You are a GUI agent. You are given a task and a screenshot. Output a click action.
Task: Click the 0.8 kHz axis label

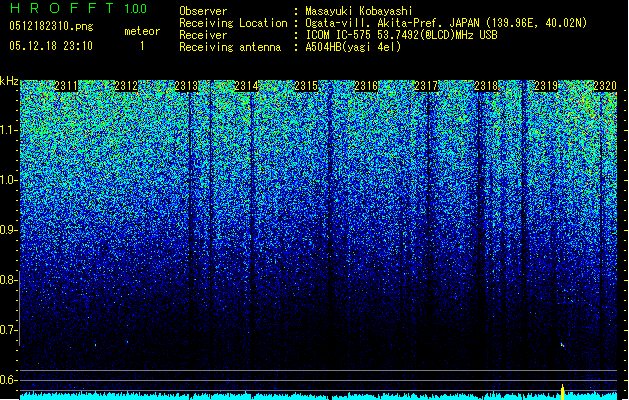point(8,280)
